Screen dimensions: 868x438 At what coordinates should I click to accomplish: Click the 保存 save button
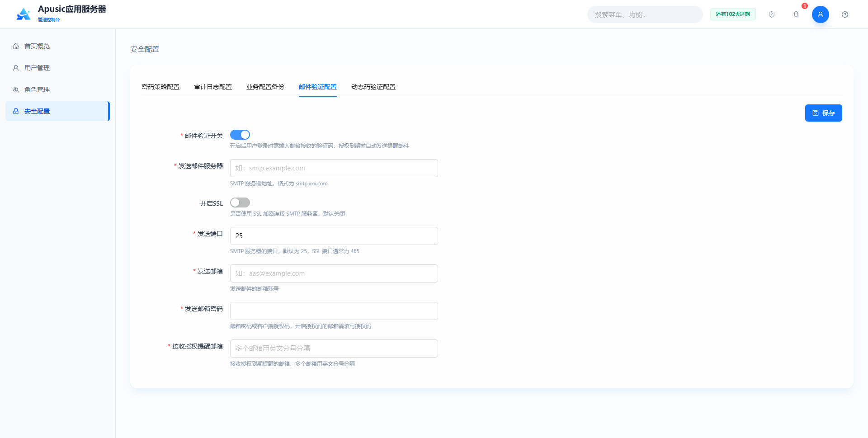click(x=824, y=113)
